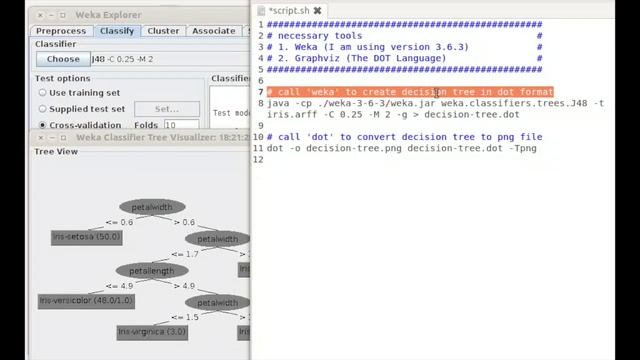Click the '<= 4.9' branch label
Image resolution: width=640 pixels, height=360 pixels.
tap(119, 286)
